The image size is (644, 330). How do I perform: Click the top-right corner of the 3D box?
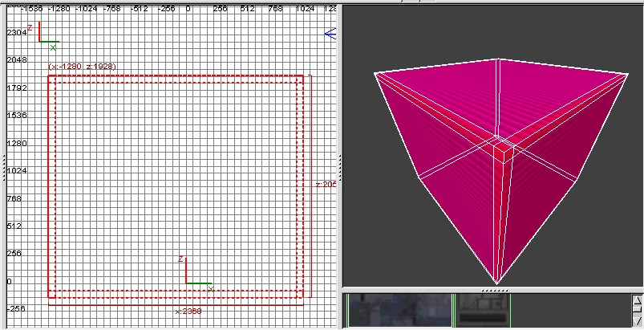[627, 73]
